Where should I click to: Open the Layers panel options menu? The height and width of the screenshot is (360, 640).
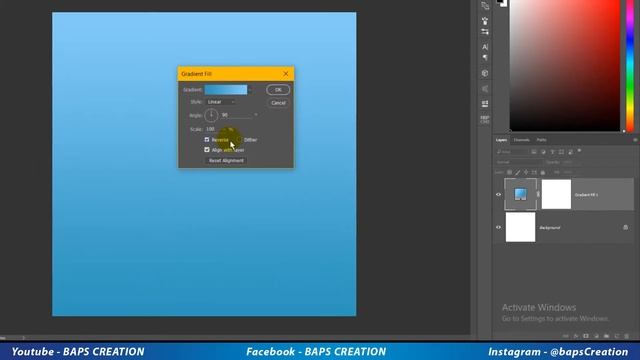pyautogui.click(x=635, y=140)
